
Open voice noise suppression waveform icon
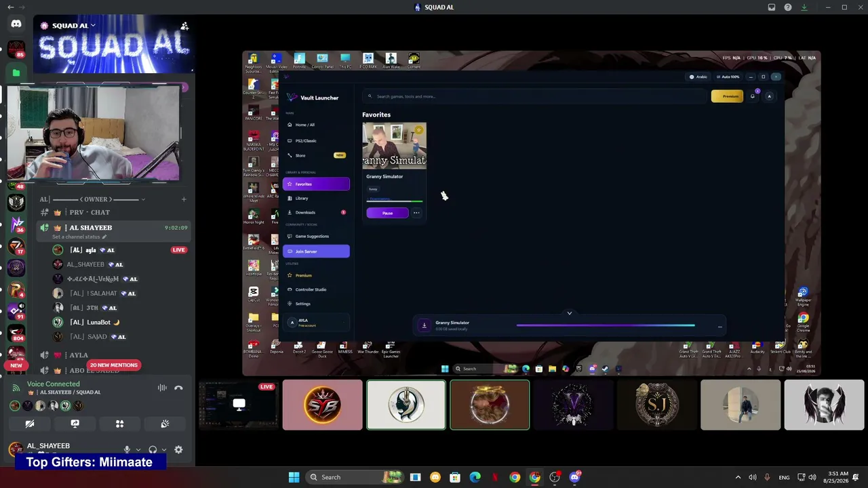pyautogui.click(x=162, y=388)
